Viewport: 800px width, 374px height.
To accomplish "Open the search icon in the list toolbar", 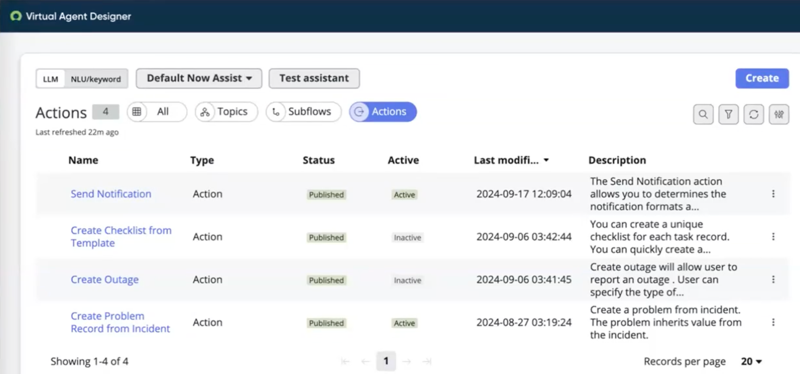I will [703, 114].
